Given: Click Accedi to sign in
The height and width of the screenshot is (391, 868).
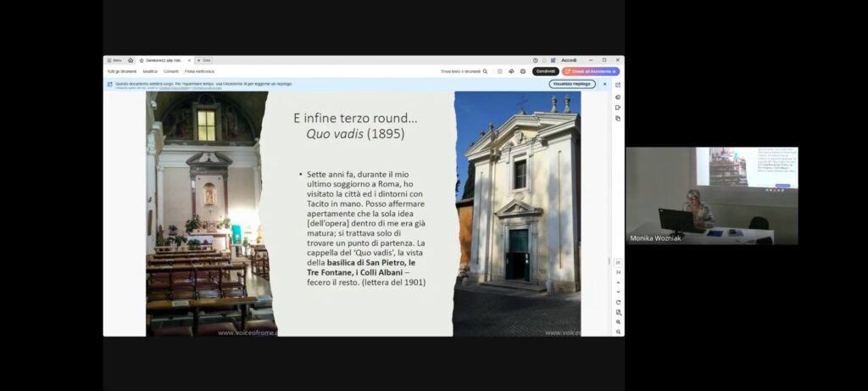Looking at the screenshot, I should (569, 60).
